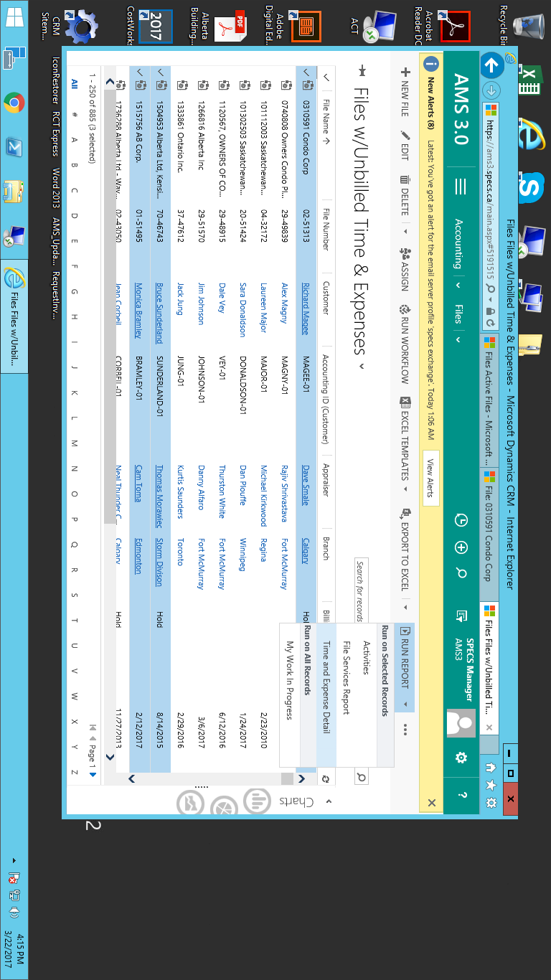Click the RUN WORKFLOW command
Image resolution: width=551 pixels, height=980 pixels.
[x=405, y=344]
